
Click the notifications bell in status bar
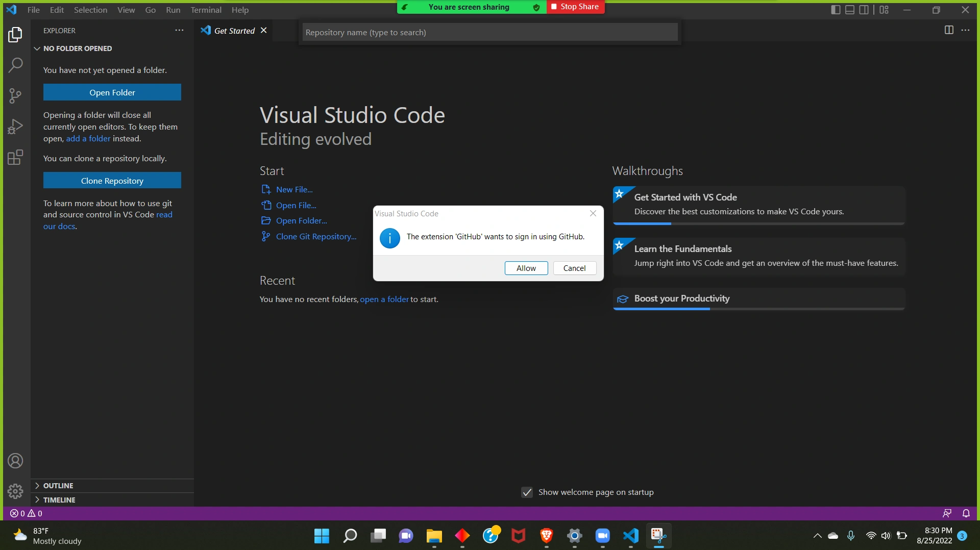point(966,513)
